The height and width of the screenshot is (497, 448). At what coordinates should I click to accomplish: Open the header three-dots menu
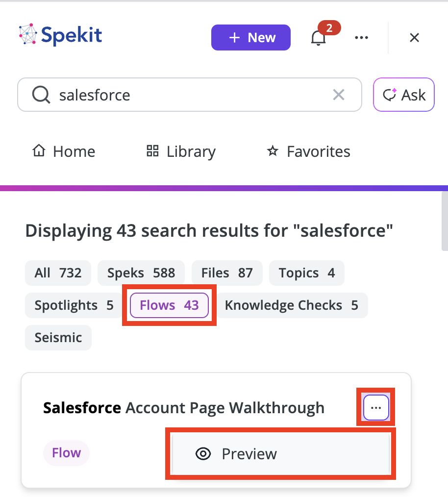361,37
